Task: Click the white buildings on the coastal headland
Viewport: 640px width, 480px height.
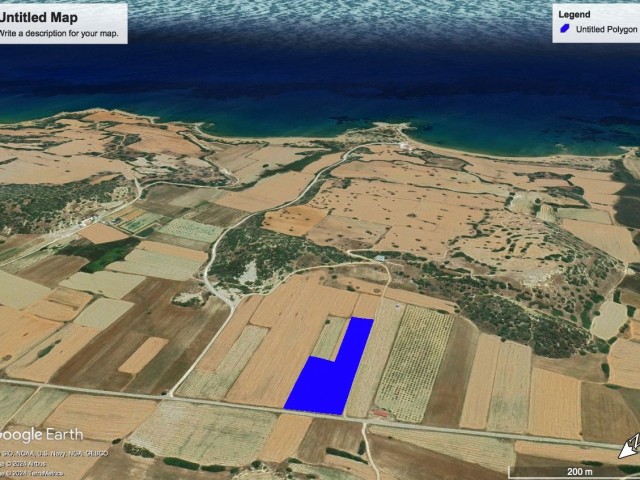Action: pyautogui.click(x=405, y=145)
